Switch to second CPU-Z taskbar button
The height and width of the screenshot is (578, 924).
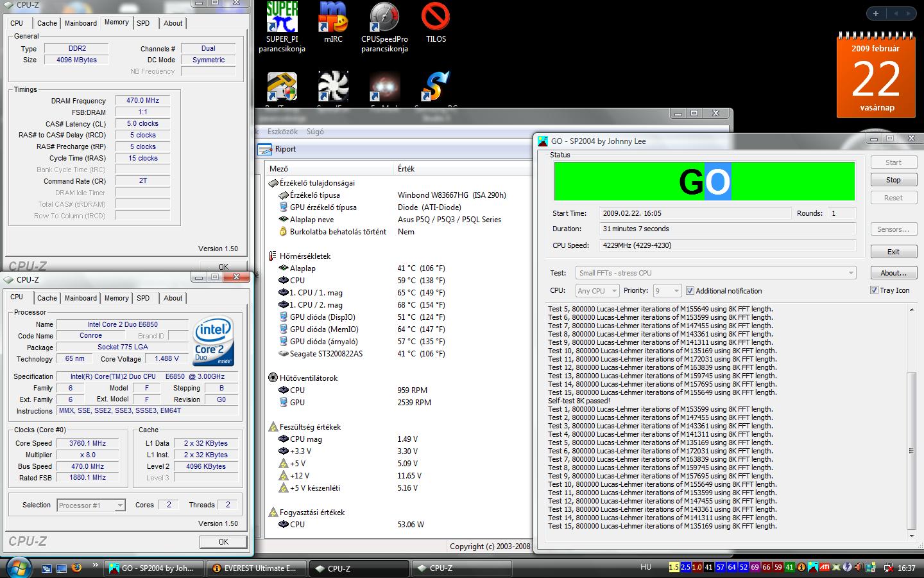click(462, 568)
